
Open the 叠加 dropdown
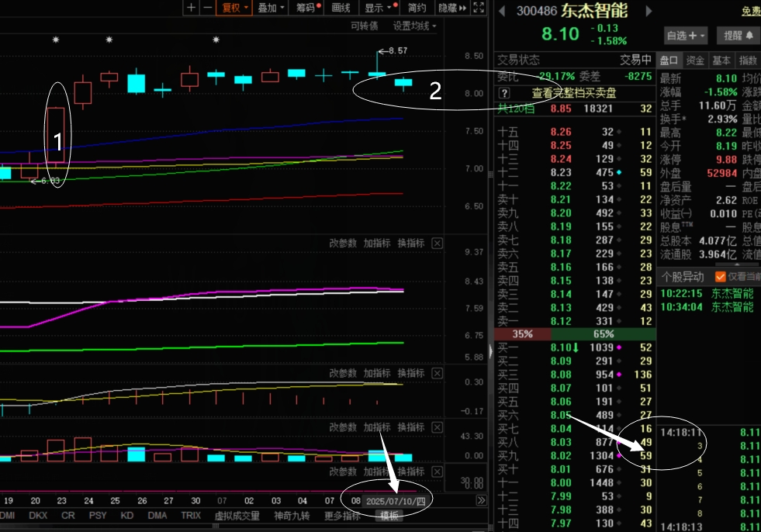pos(271,8)
